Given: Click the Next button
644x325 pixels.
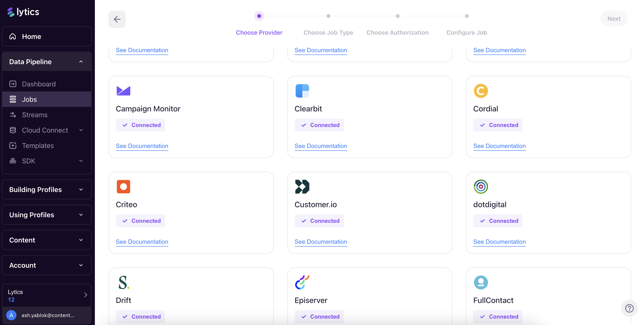Looking at the screenshot, I should tap(614, 19).
